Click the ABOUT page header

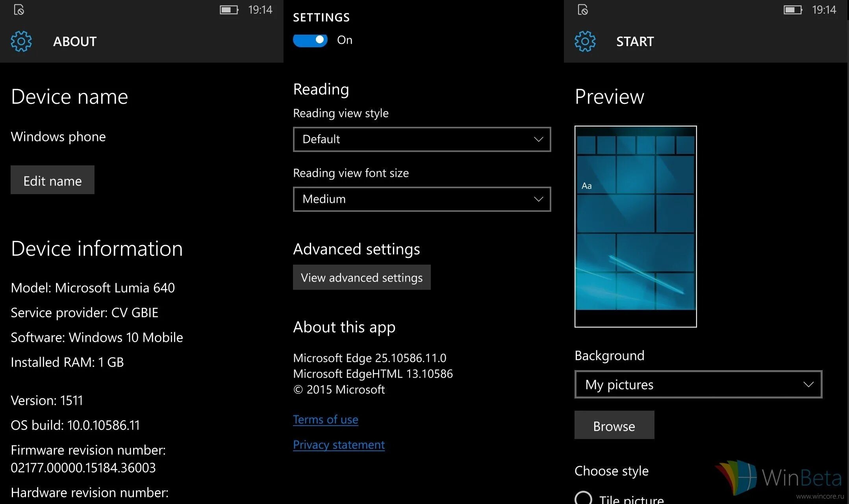pos(75,41)
